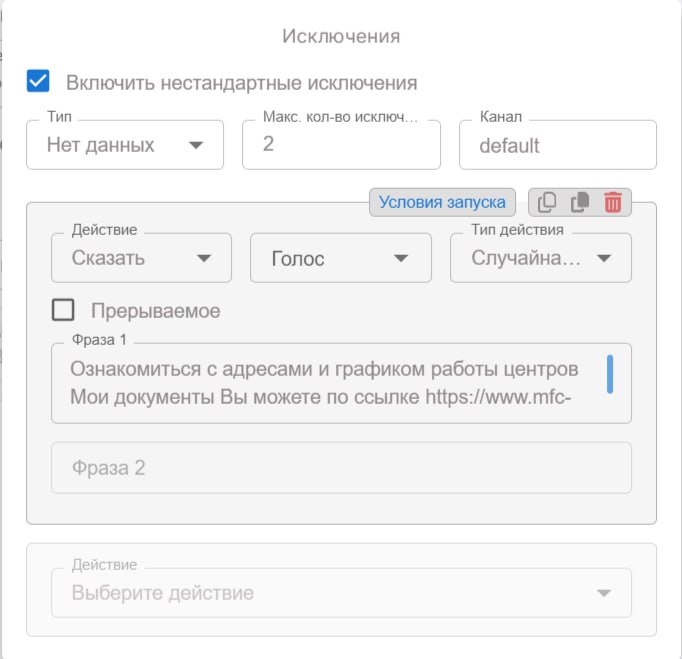Click the arrow of the Сказать dropdown
Screen dimensions: 682x659
pyautogui.click(x=204, y=258)
